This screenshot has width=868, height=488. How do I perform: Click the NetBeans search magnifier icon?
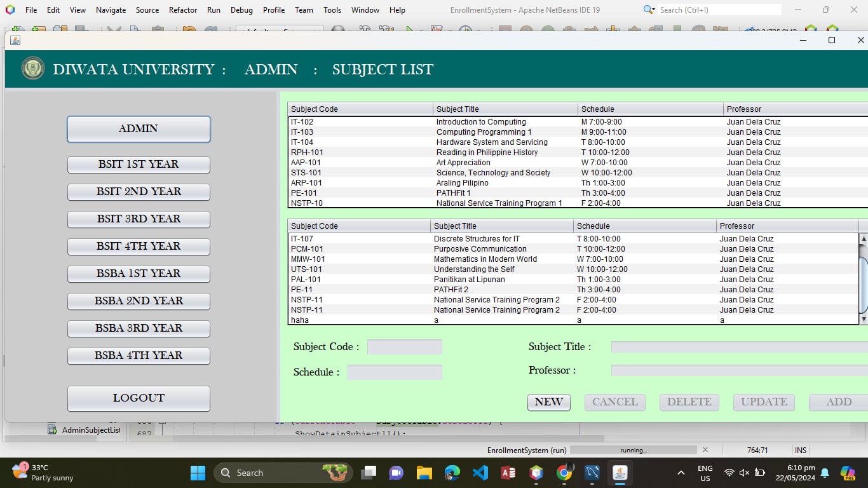649,10
